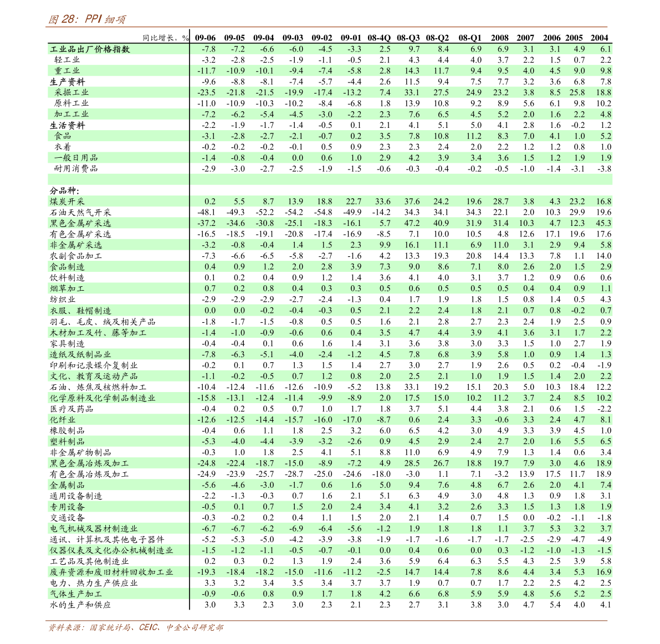The width and height of the screenshot is (660, 644).
Task: Click the row label 一般日用品
Action: pyautogui.click(x=76, y=158)
